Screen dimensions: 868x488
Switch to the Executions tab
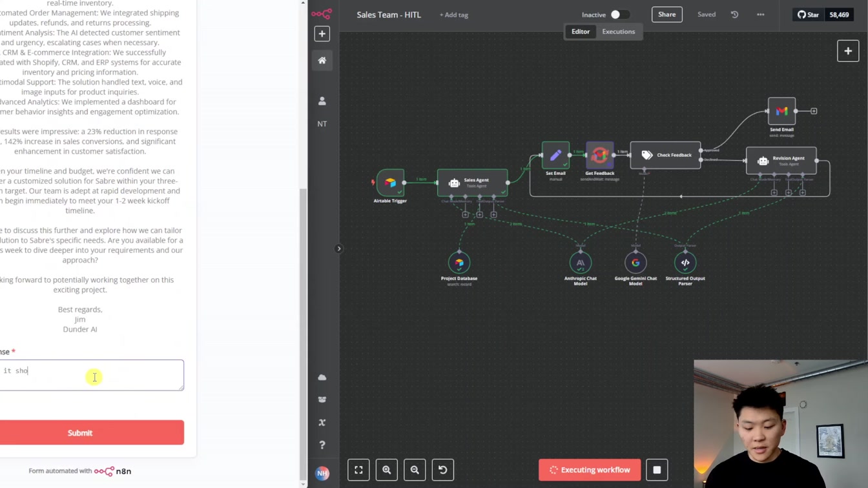618,32
